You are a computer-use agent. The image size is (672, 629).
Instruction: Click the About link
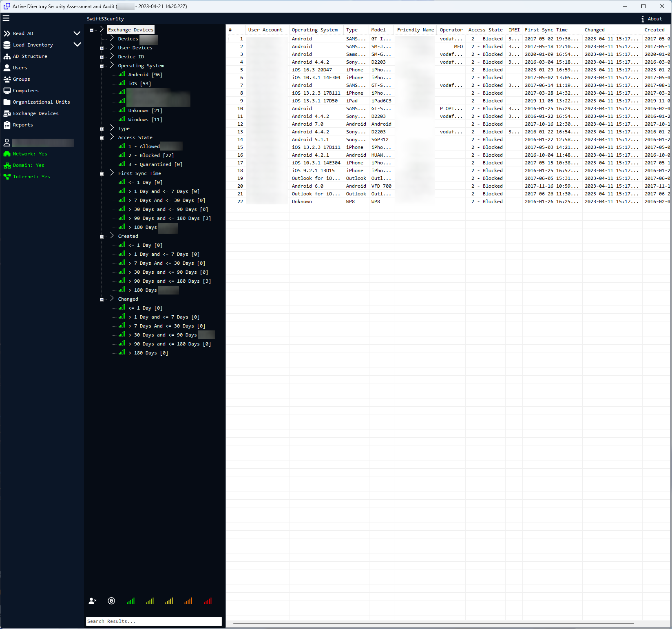coord(655,19)
